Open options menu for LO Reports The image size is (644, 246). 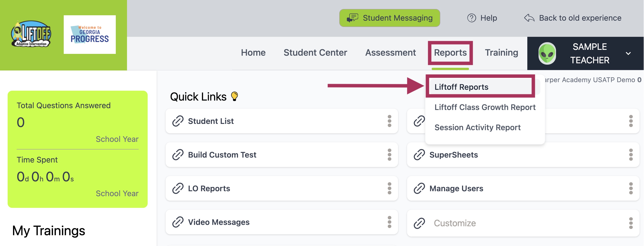point(389,189)
